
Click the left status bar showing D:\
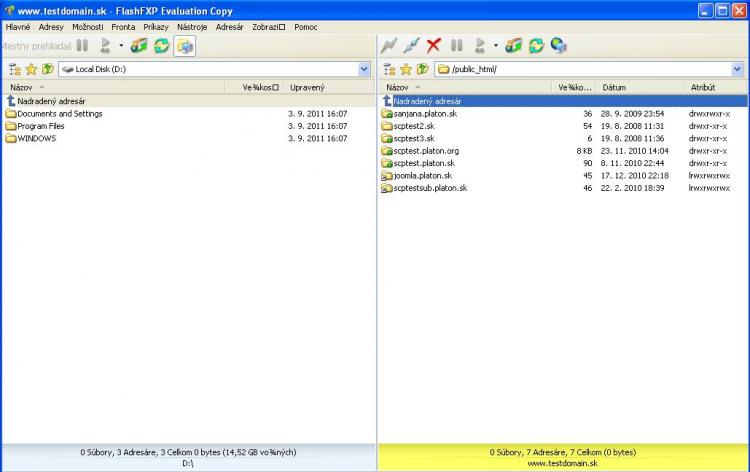click(188, 458)
